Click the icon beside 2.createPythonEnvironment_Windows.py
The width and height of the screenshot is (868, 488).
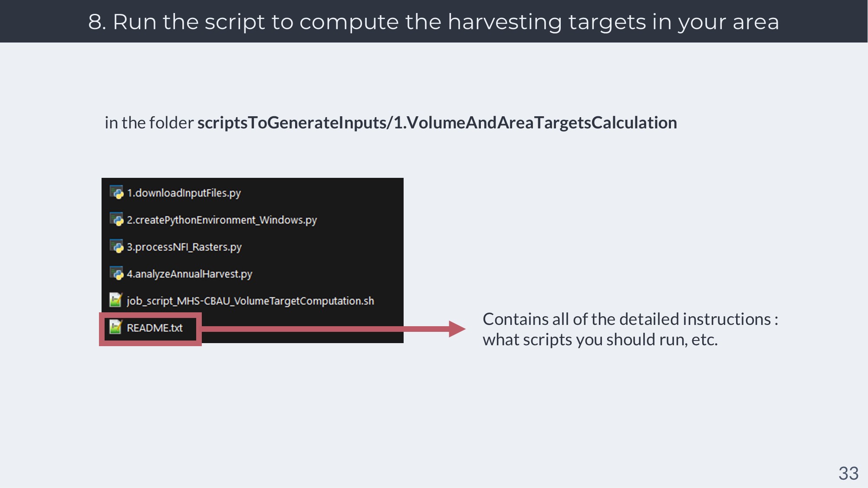(x=116, y=219)
